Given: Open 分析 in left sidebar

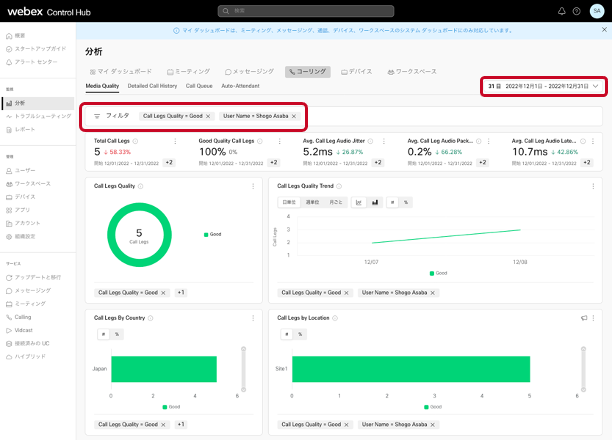Looking at the screenshot, I should tap(38, 103).
